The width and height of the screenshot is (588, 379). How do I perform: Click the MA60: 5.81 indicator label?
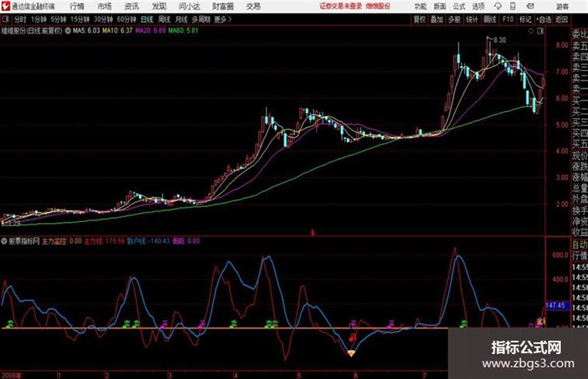click(x=183, y=30)
